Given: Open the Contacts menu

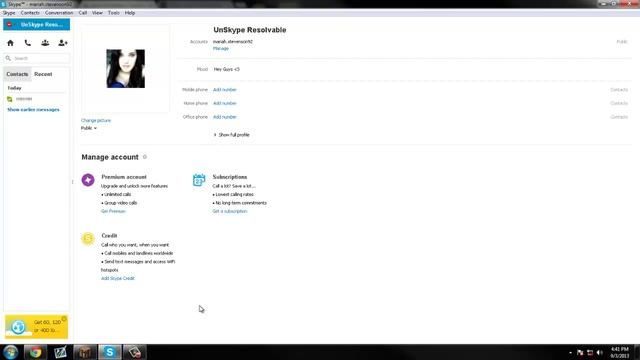Looking at the screenshot, I should [x=30, y=13].
